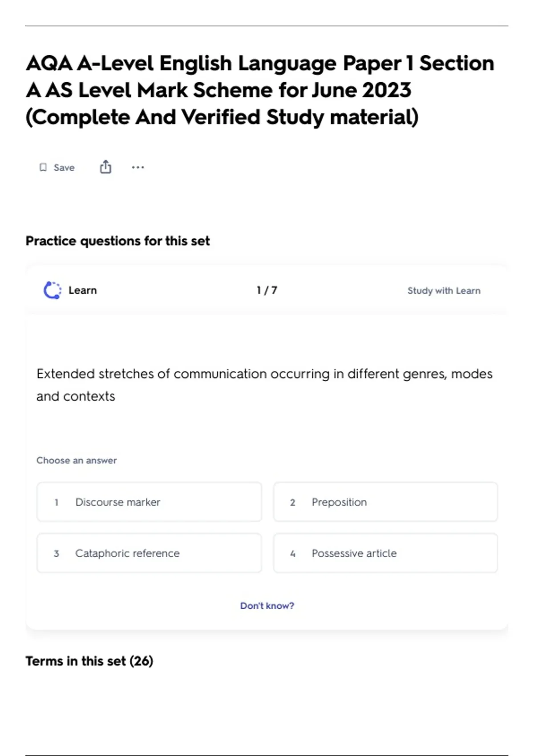Viewport: 534px width, 756px height.
Task: Open the share icon
Action: 105,167
